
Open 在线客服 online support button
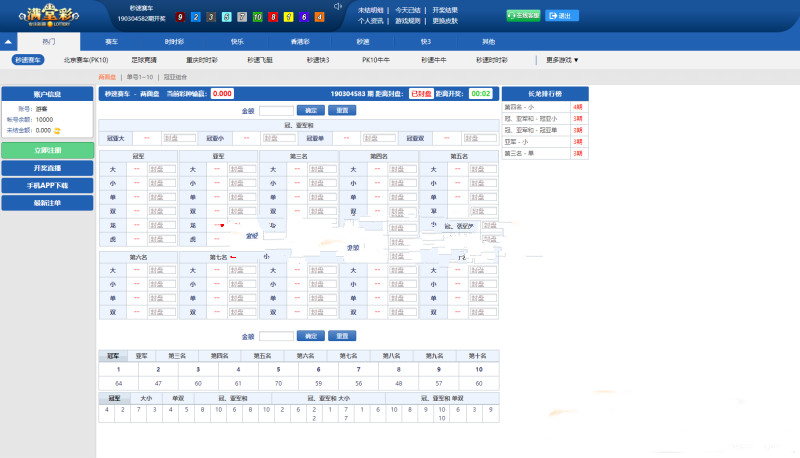point(523,16)
